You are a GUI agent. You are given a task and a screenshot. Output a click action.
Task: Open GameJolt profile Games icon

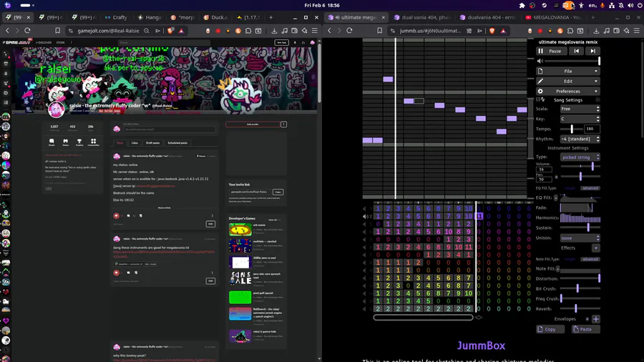tap(65, 142)
